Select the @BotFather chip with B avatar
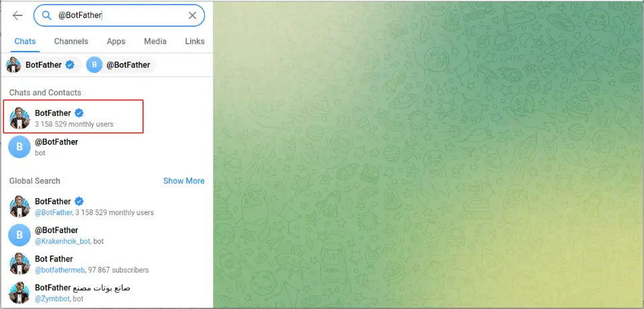 coord(121,65)
